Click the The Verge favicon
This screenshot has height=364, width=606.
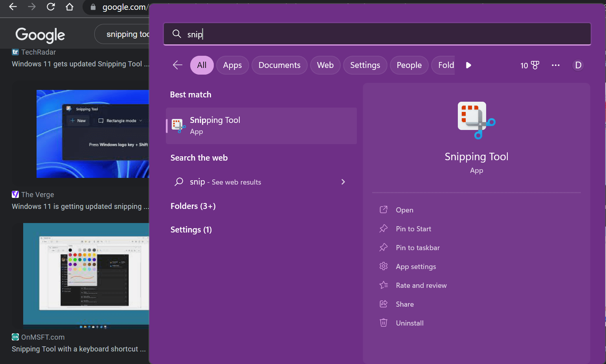point(15,194)
